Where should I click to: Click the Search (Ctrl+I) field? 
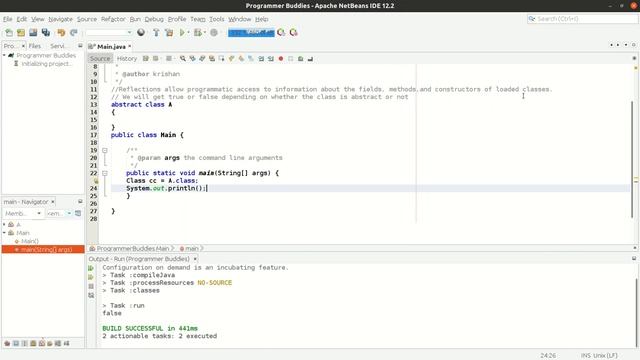point(582,19)
